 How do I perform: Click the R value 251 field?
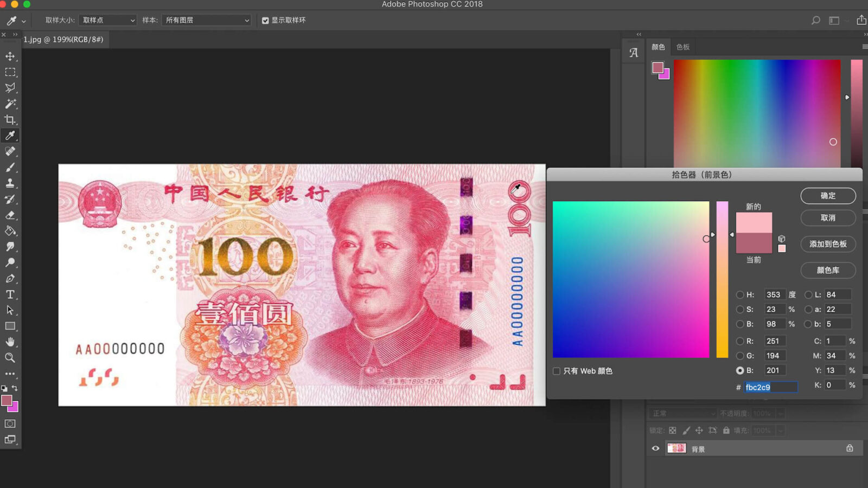775,341
